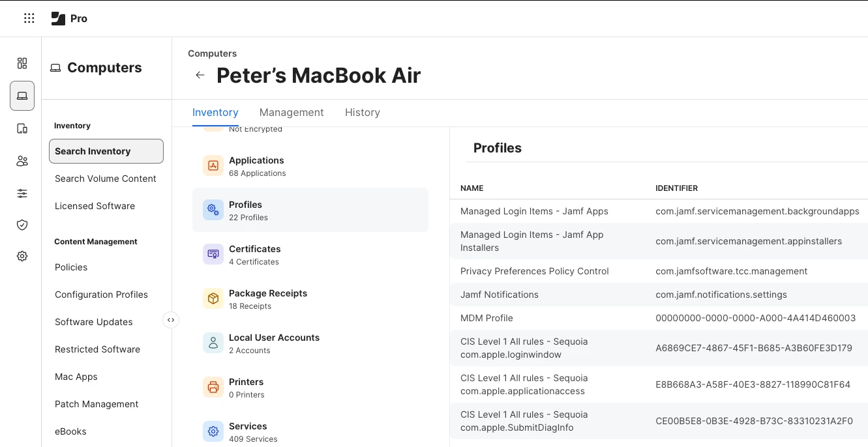
Task: Select the Services 409 Services entry
Action: (310, 432)
